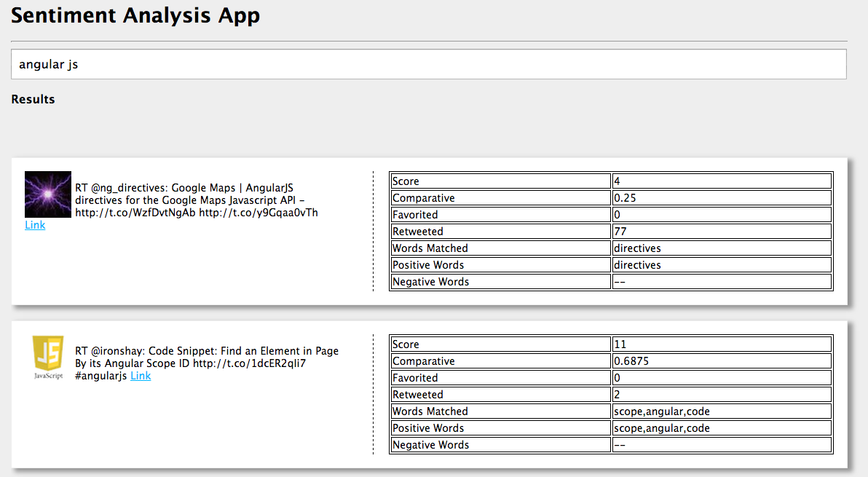
Task: Open the first tweet's Link hyperlink
Action: click(34, 224)
